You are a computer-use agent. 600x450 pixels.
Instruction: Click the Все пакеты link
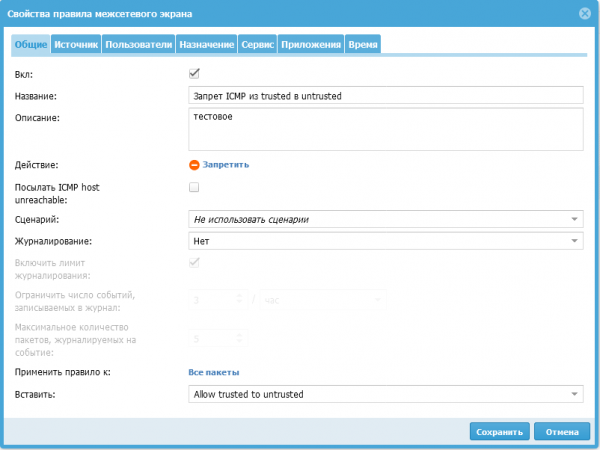pos(214,373)
